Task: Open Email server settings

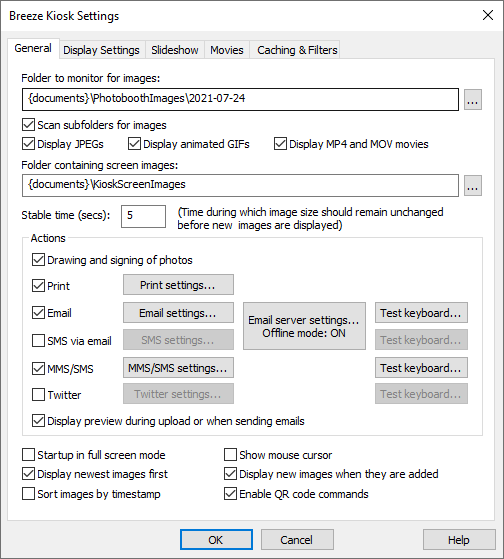Action: click(304, 326)
